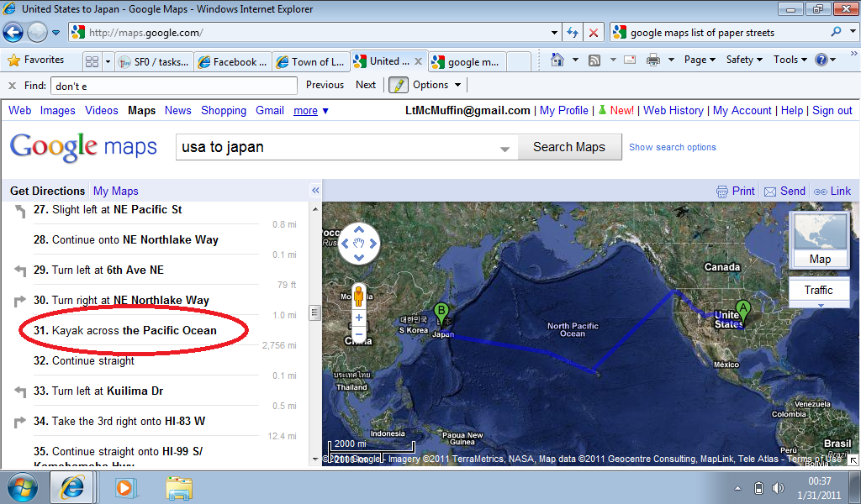The height and width of the screenshot is (504, 861).
Task: Open the Find bar Options dropdown
Action: coord(436,85)
